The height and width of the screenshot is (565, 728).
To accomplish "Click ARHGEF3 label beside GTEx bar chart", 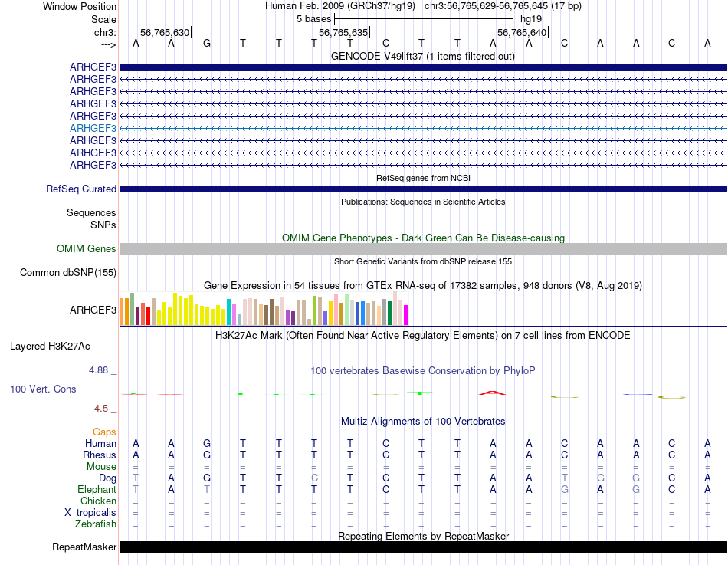I will pos(93,310).
